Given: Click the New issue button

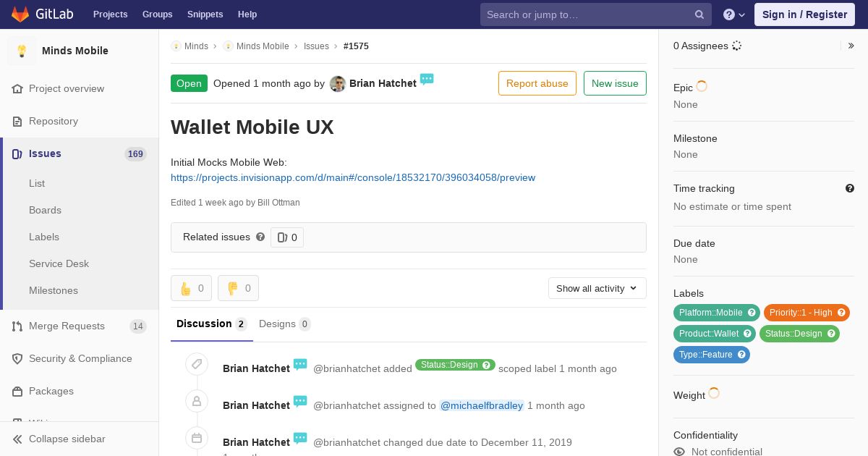Looking at the screenshot, I should (x=615, y=83).
